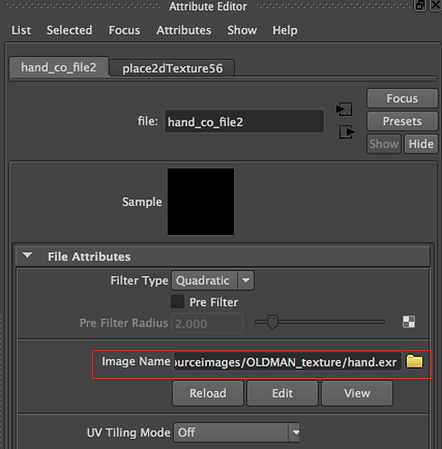
Task: Click the Presets button
Action: pos(402,121)
